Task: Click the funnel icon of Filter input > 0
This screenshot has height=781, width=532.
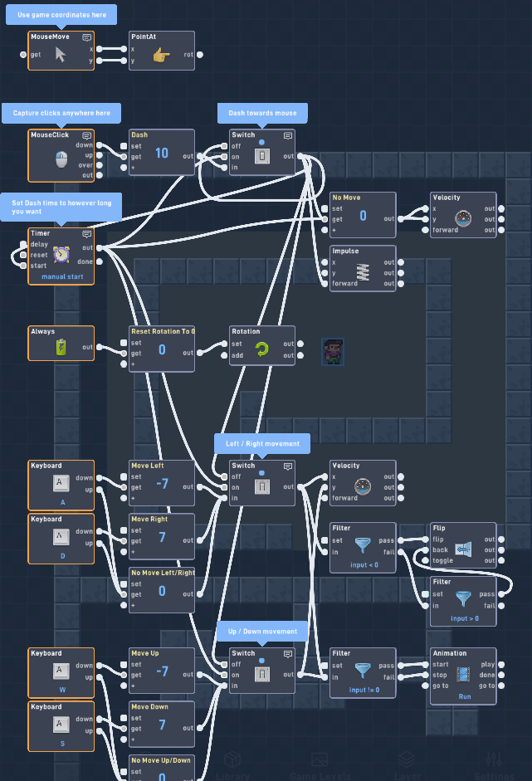Action: [463, 599]
